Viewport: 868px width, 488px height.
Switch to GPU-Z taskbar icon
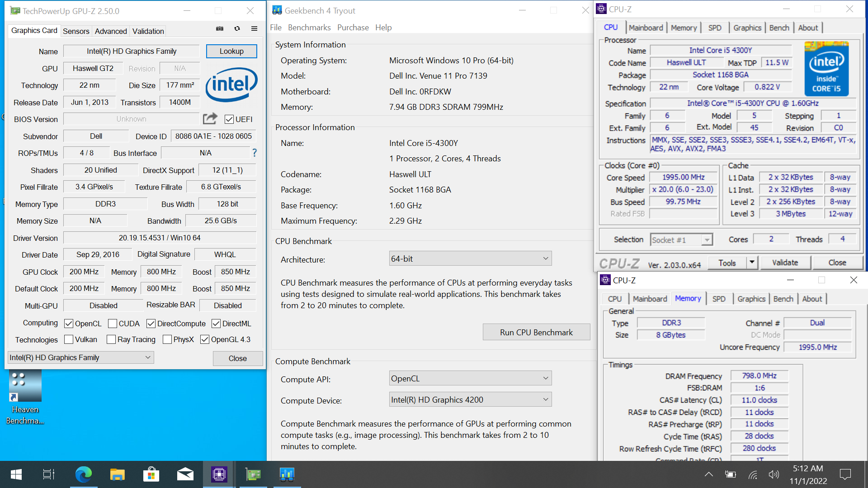click(x=253, y=474)
